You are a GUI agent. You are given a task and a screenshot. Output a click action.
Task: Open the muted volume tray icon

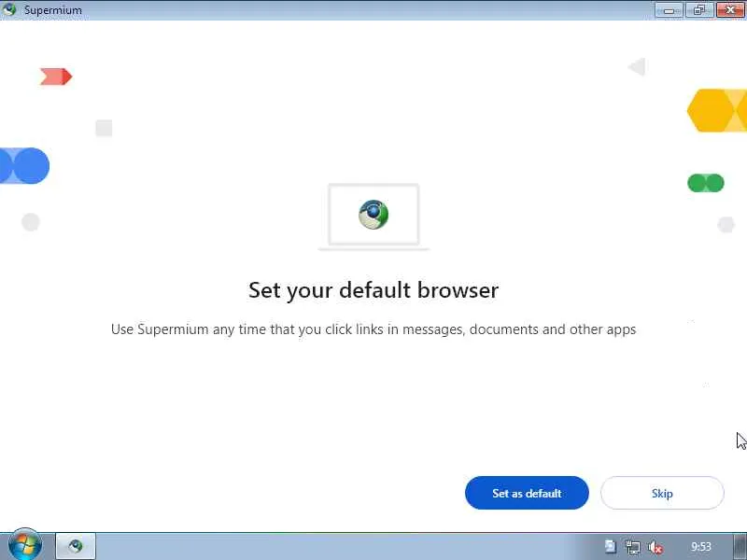tap(655, 547)
